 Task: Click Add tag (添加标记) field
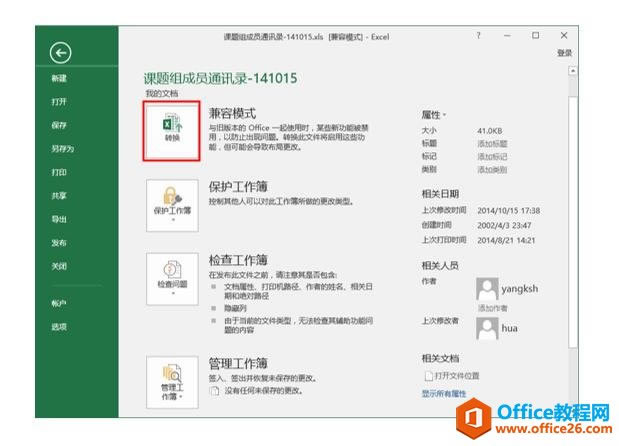pyautogui.click(x=492, y=157)
